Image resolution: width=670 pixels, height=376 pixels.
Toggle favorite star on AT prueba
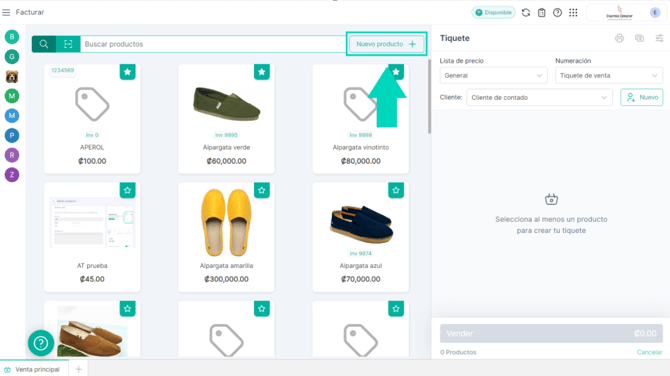point(127,190)
